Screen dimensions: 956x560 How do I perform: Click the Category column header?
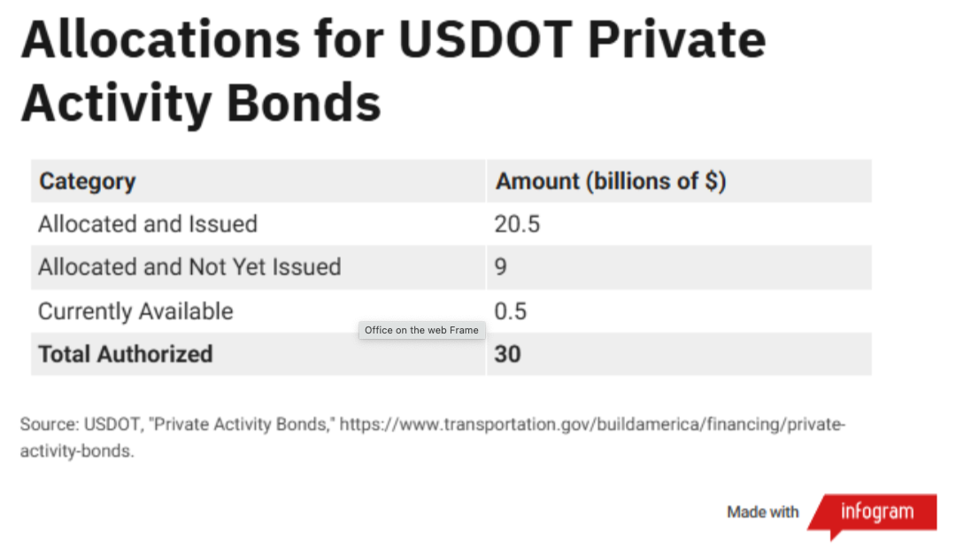point(88,181)
